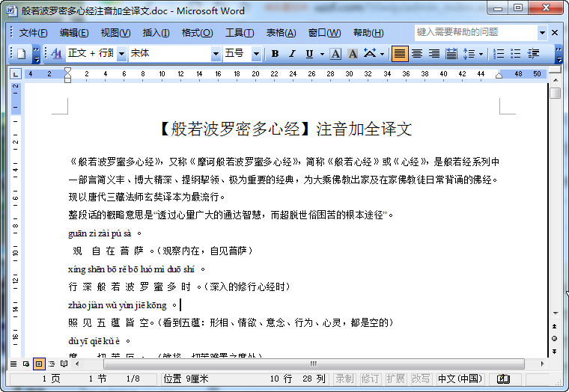Click the horizontal scrollbar thumb
Viewport: 569px width, 392px height.
coord(314,364)
